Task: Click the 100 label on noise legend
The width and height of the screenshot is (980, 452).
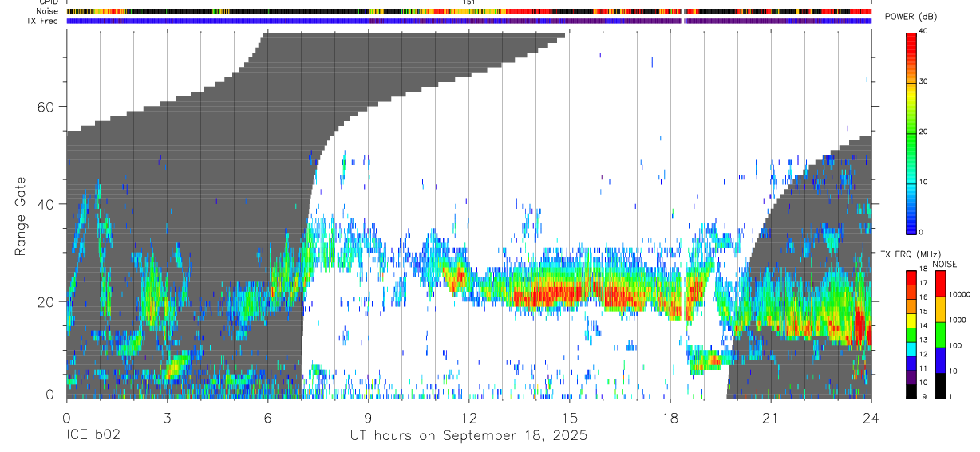Action: point(955,346)
